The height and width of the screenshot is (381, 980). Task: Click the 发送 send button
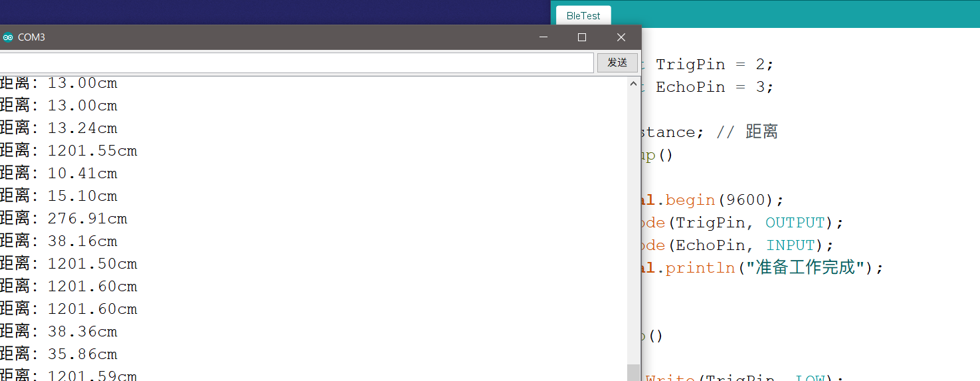617,63
